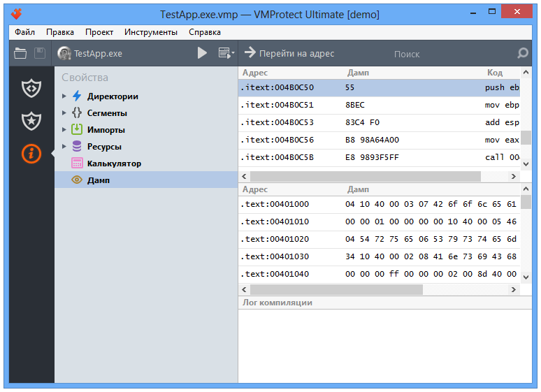Click the Дамп eye icon

[x=77, y=180]
